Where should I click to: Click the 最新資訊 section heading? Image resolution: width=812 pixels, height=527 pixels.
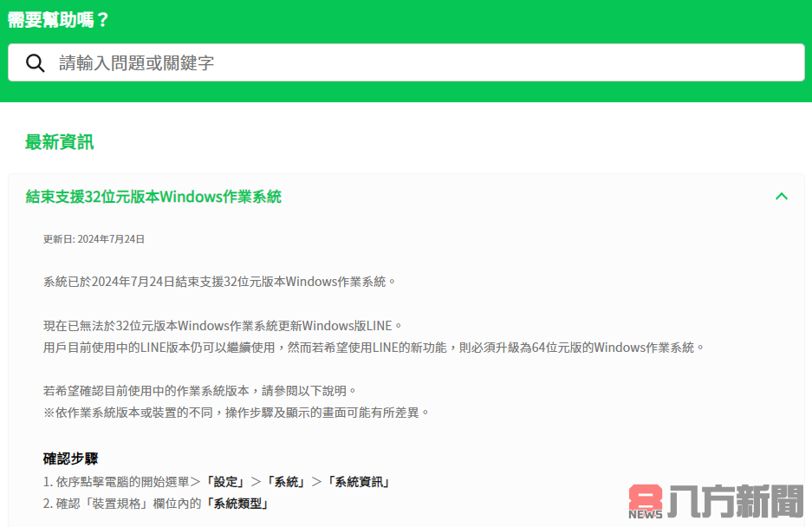coord(60,142)
